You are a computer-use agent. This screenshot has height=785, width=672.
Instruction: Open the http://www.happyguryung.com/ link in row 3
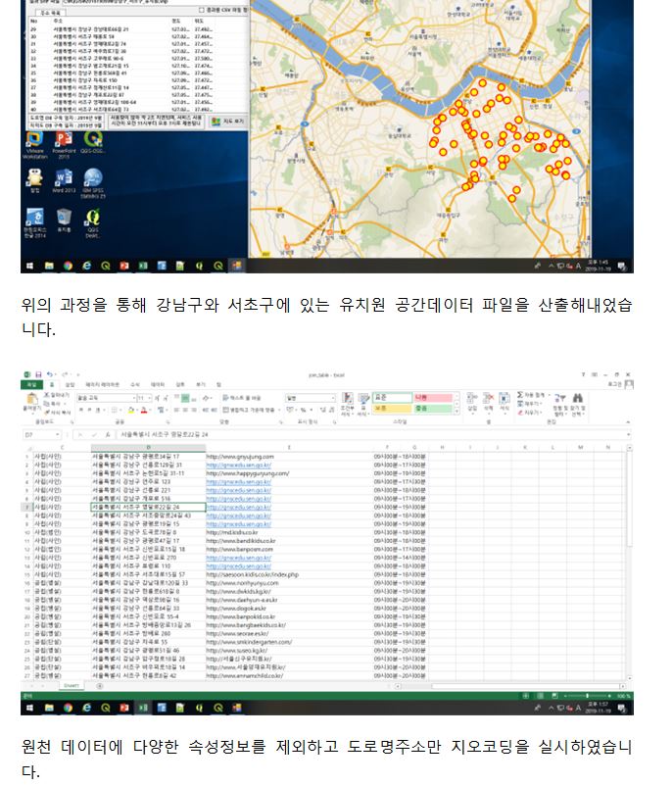tap(248, 473)
